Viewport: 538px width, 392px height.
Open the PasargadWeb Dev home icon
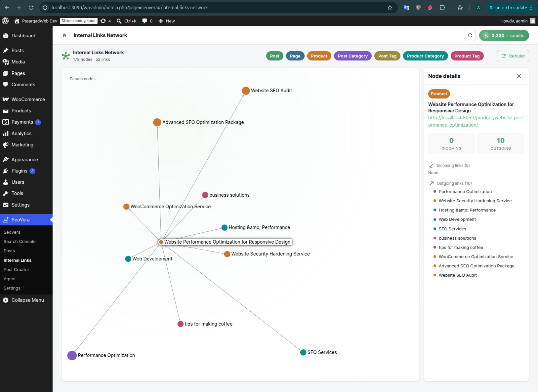(x=17, y=21)
